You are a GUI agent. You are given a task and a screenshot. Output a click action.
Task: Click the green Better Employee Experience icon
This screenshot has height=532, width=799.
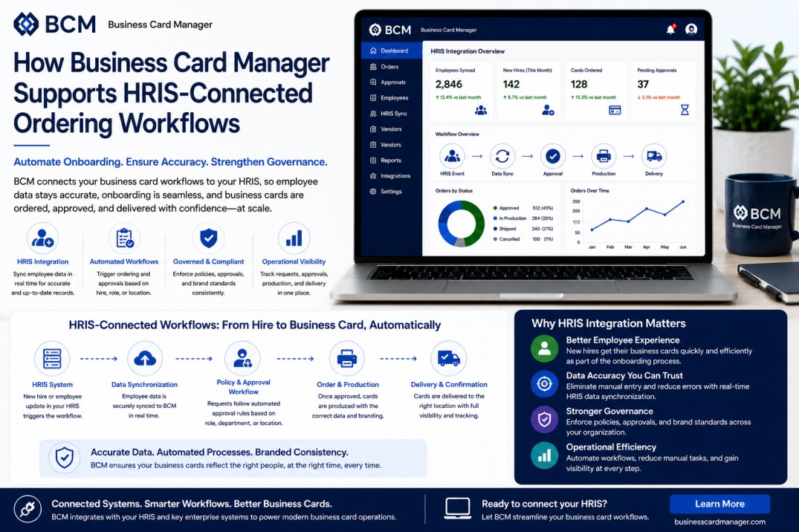(544, 348)
